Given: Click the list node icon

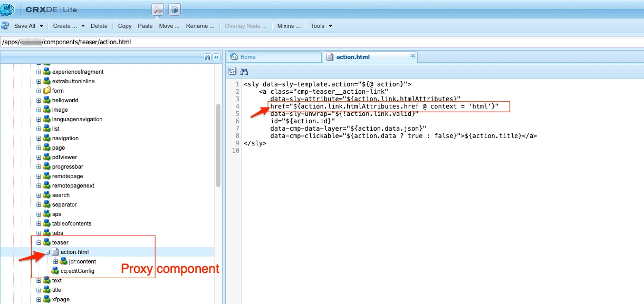Looking at the screenshot, I should tap(46, 129).
